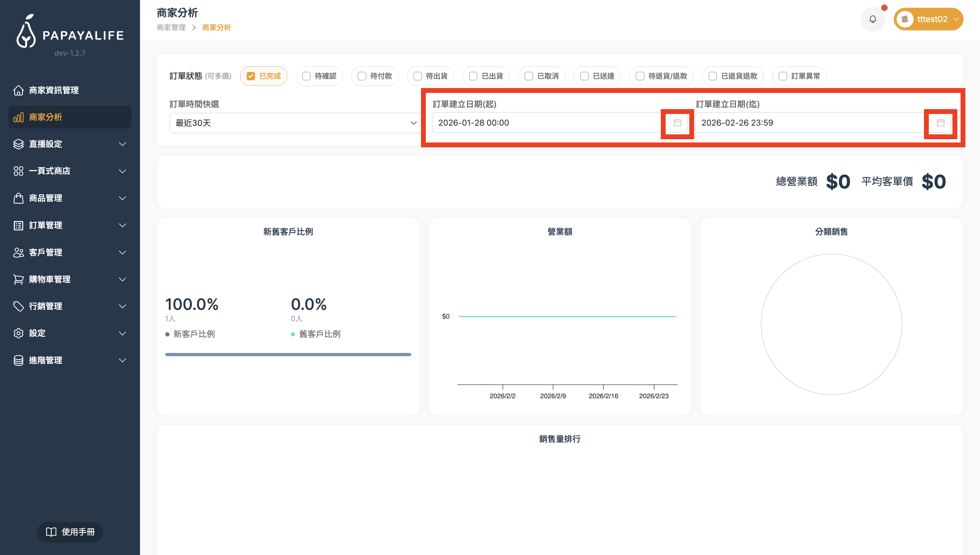Uncheck the 已完成 order status checkbox
This screenshot has height=555, width=980.
click(x=251, y=76)
